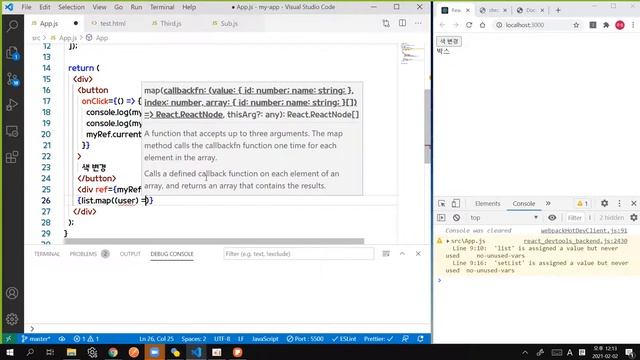Open the Terminal menu
The image size is (640, 360).
pos(162,7)
